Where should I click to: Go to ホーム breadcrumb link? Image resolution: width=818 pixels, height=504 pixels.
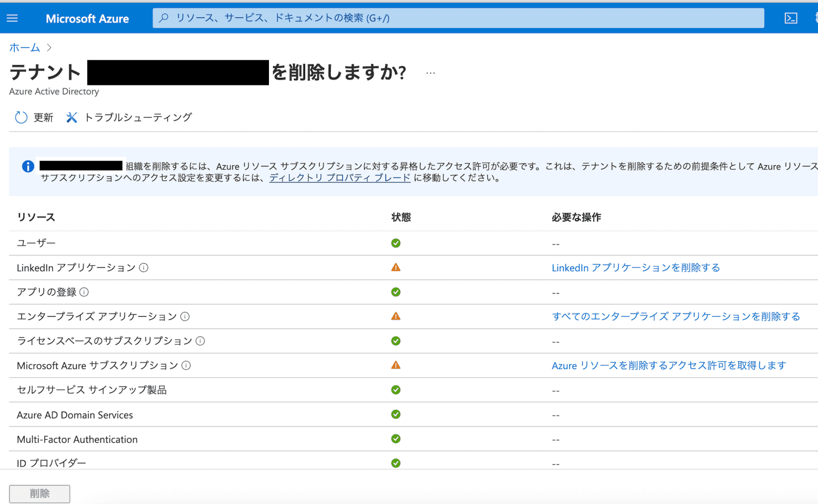24,48
